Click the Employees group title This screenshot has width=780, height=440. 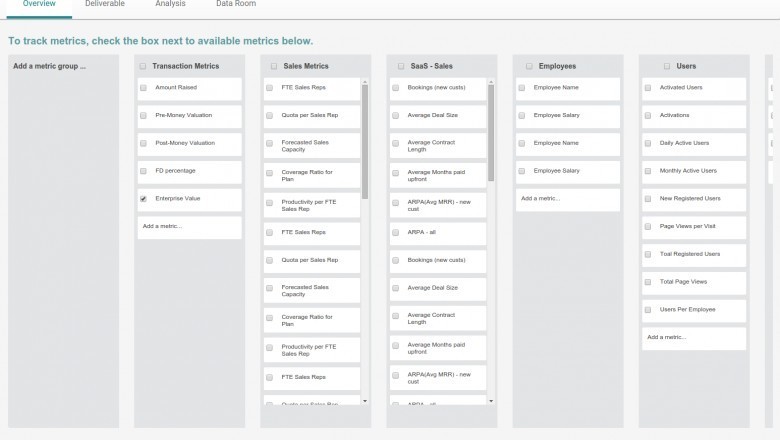pyautogui.click(x=557, y=66)
